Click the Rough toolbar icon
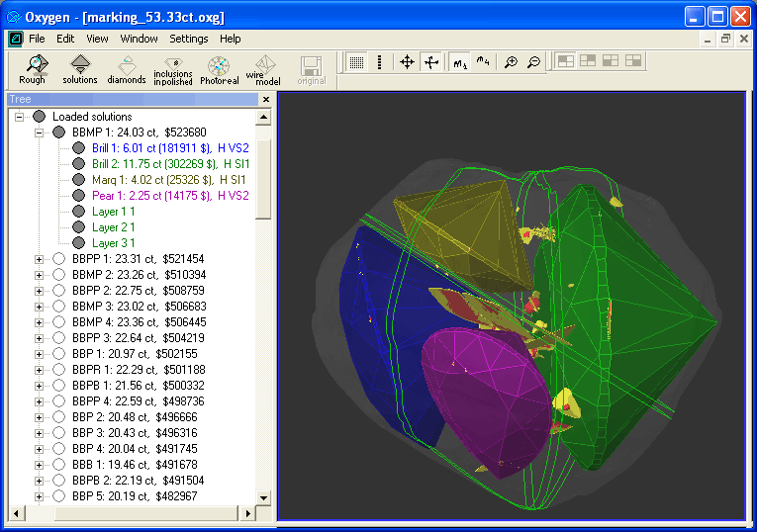The image size is (757, 532). (x=32, y=67)
